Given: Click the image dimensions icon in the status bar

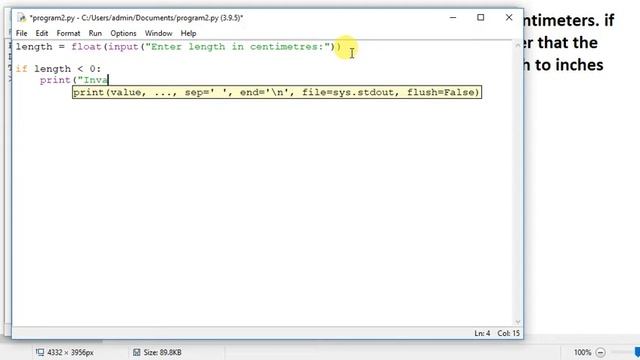Looking at the screenshot, I should (x=40, y=352).
